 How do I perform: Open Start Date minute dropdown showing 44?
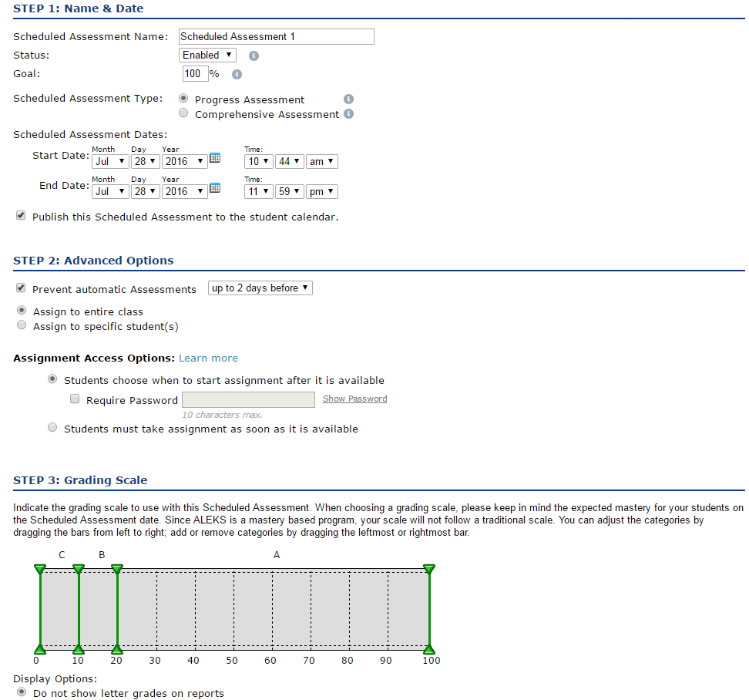point(290,161)
